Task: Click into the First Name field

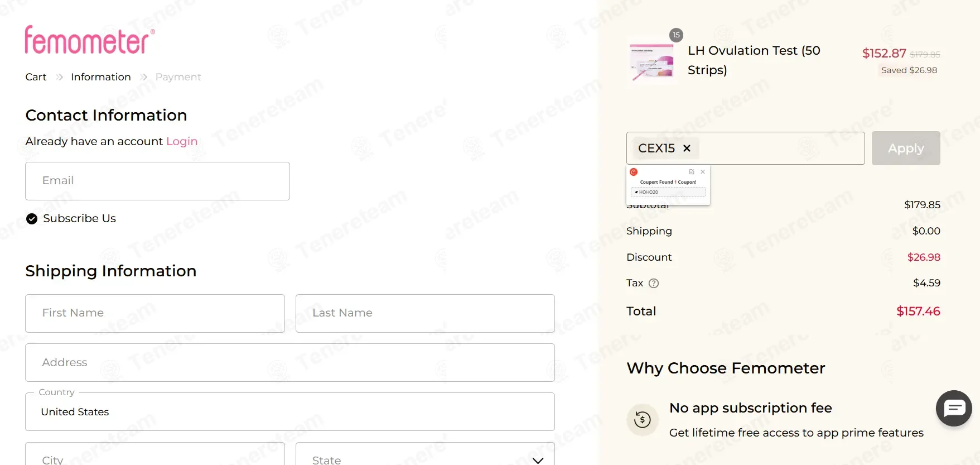Action: click(x=155, y=313)
